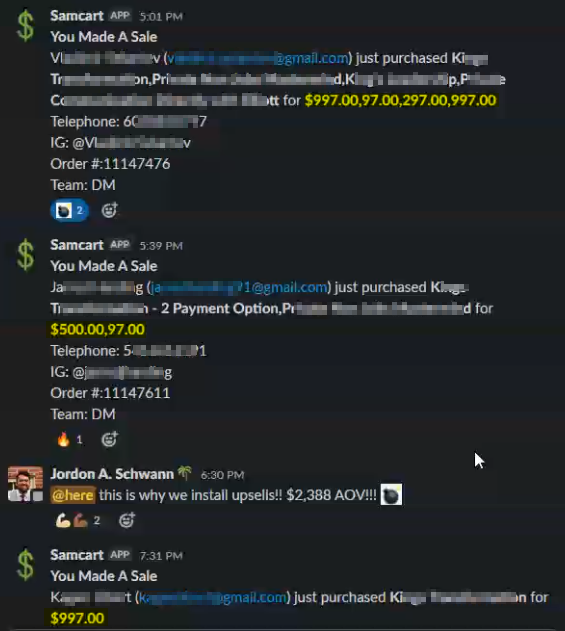
Task: Click the 6:30 PM message timestamp
Action: [222, 475]
